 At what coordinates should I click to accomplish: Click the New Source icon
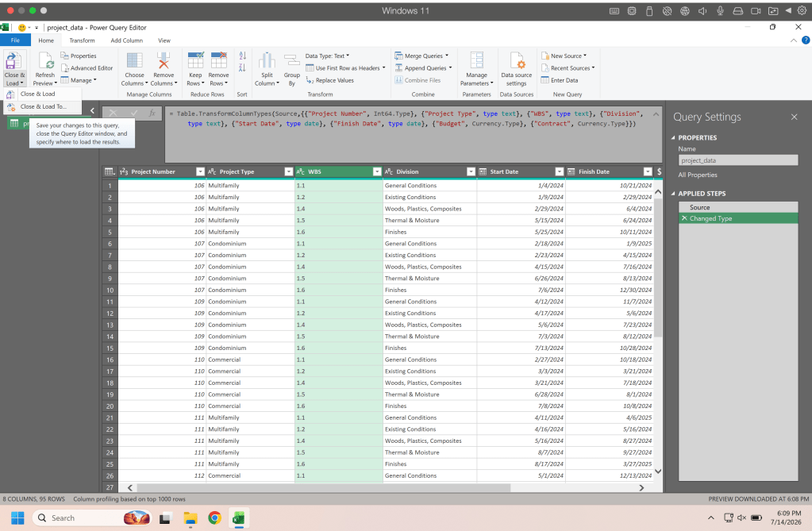[545, 56]
